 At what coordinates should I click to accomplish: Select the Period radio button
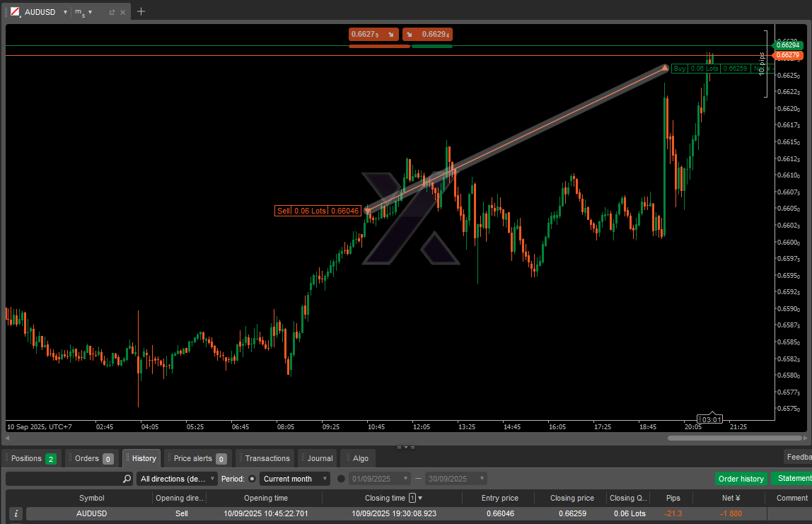(x=252, y=479)
